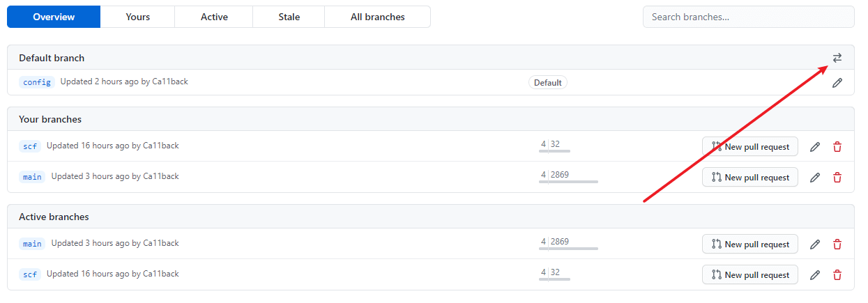Image resolution: width=868 pixels, height=303 pixels.
Task: Click the pencil icon for config branch
Action: pyautogui.click(x=837, y=83)
